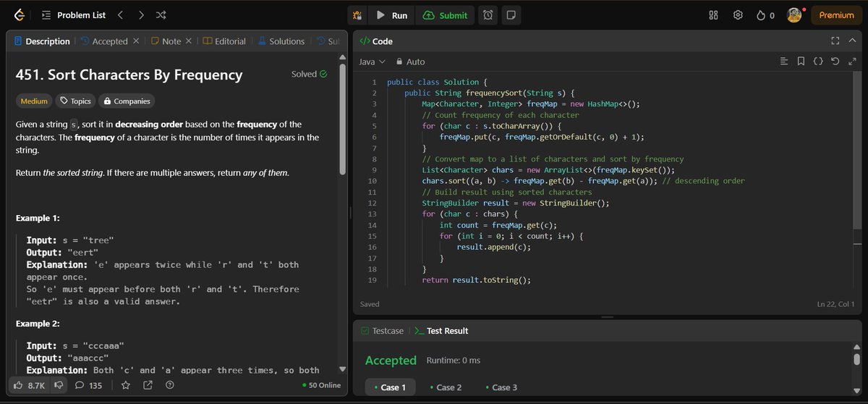This screenshot has width=868, height=404.
Task: Expand the Topics tag
Action: (75, 101)
